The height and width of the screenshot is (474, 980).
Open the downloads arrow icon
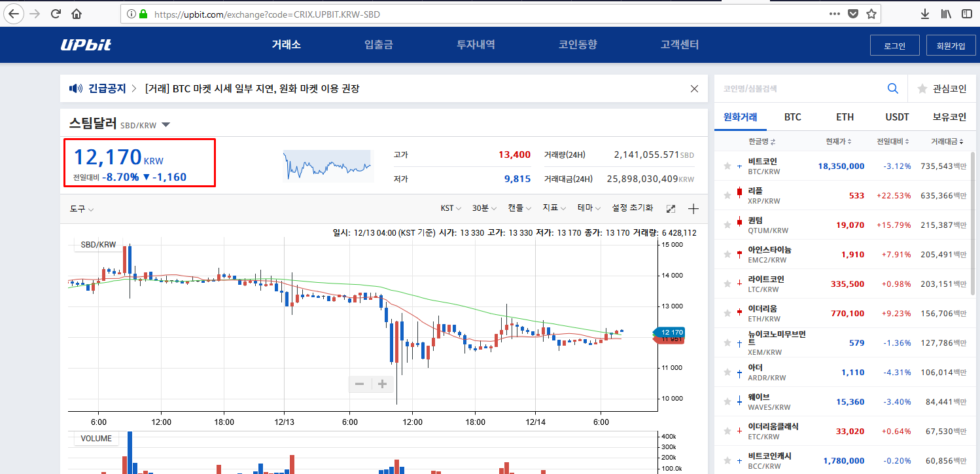(925, 14)
